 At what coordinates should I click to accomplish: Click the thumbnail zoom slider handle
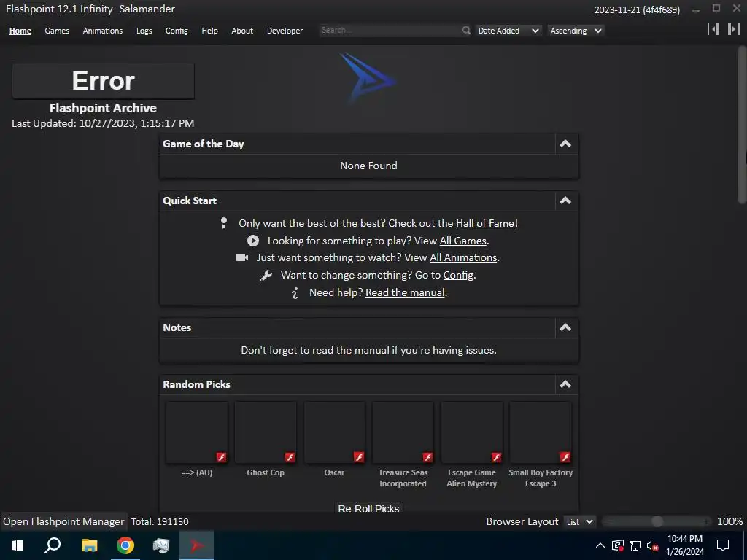tap(657, 522)
